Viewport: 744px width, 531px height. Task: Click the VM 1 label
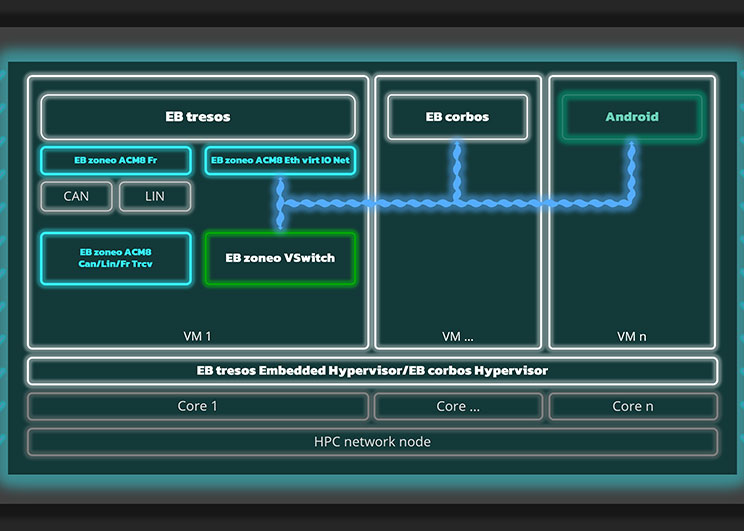click(x=197, y=336)
